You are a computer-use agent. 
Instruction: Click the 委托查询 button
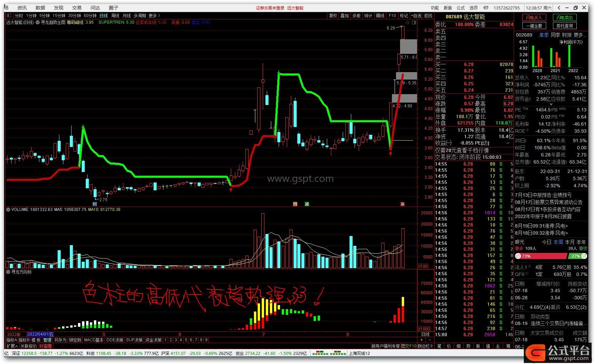tap(565, 26)
